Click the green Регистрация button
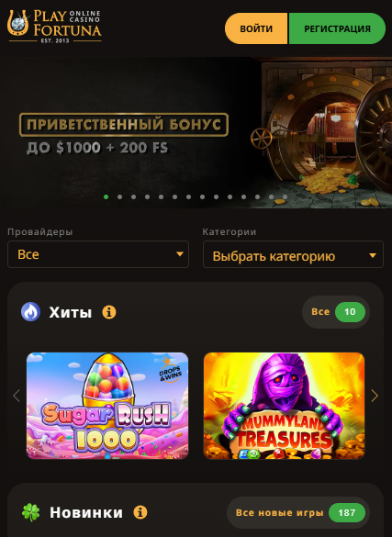 coord(337,28)
